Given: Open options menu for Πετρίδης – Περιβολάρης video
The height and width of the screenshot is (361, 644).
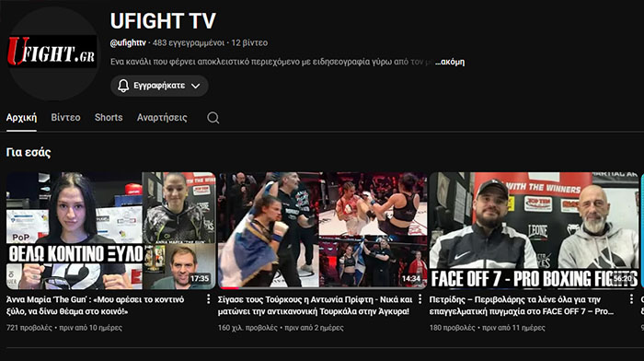Looking at the screenshot, I should point(631,299).
